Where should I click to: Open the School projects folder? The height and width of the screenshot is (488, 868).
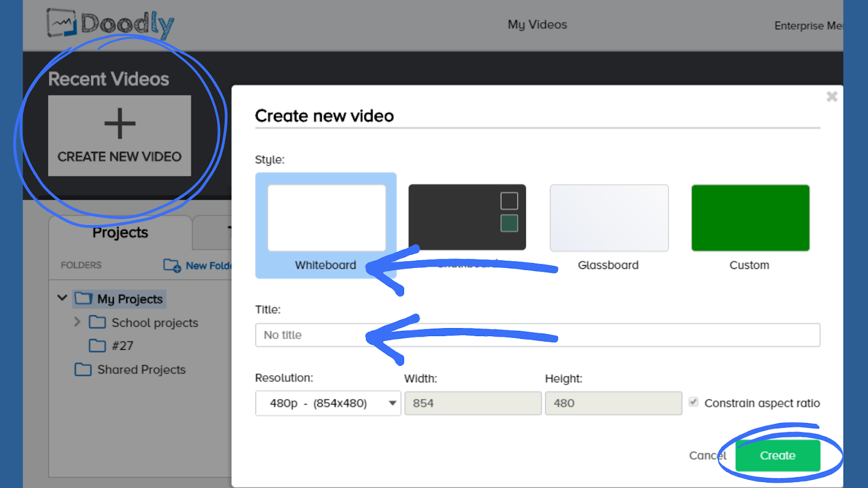[155, 323]
